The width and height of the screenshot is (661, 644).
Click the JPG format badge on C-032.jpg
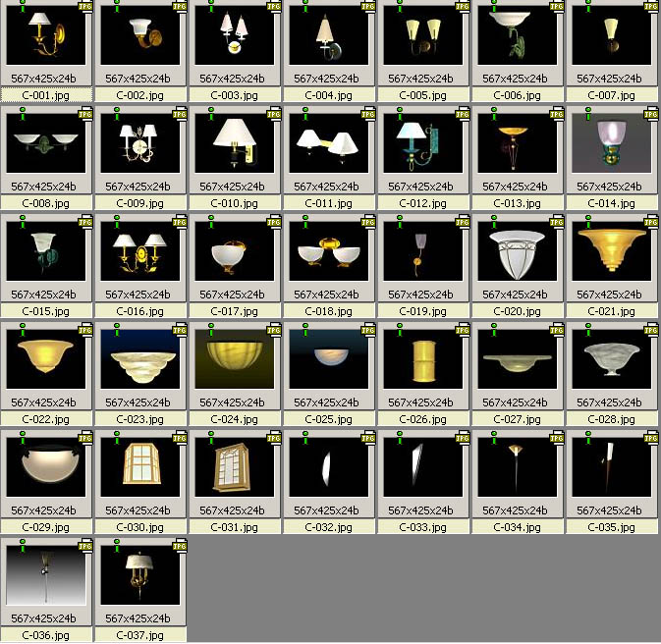click(368, 438)
